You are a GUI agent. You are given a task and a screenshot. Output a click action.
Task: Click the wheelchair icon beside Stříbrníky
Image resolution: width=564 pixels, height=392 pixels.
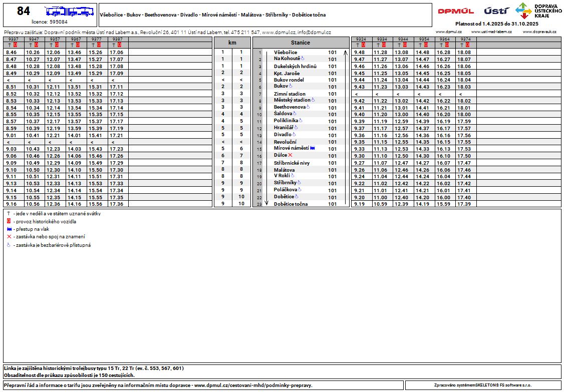[299, 182]
